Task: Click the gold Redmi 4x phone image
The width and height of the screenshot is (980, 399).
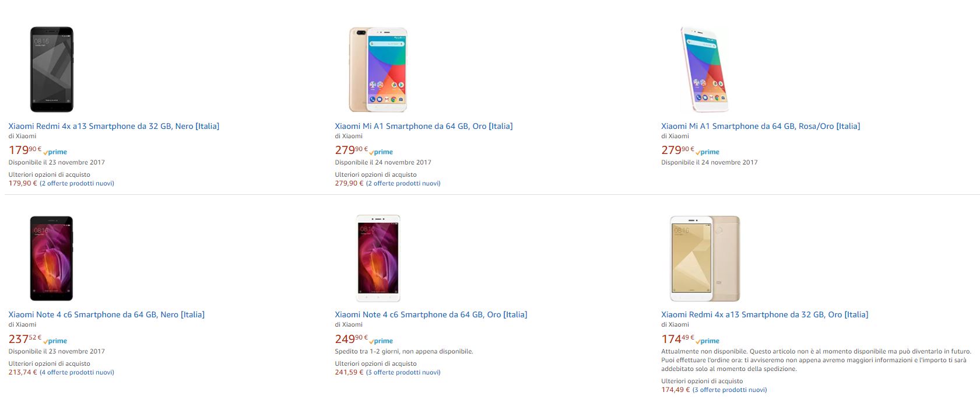Action: 705,258
